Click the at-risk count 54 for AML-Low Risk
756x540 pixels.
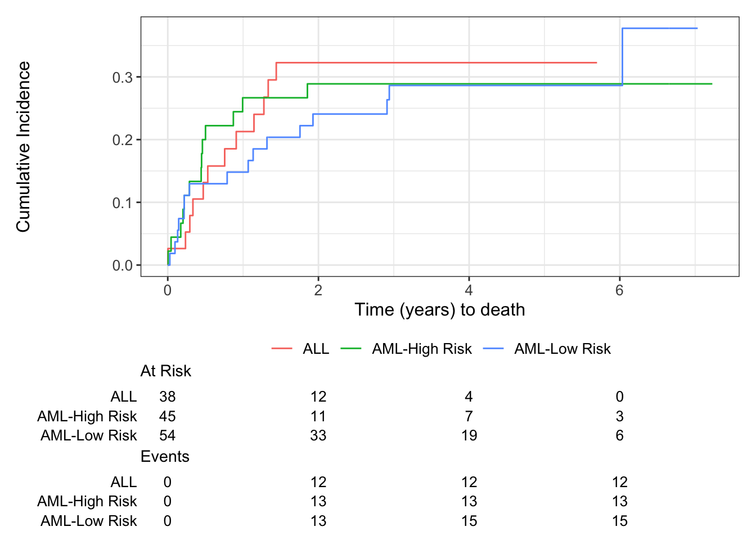tap(168, 435)
